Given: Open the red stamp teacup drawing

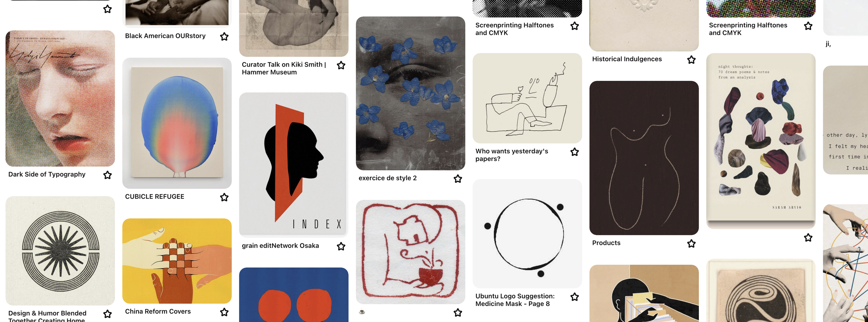Looking at the screenshot, I should pyautogui.click(x=410, y=252).
